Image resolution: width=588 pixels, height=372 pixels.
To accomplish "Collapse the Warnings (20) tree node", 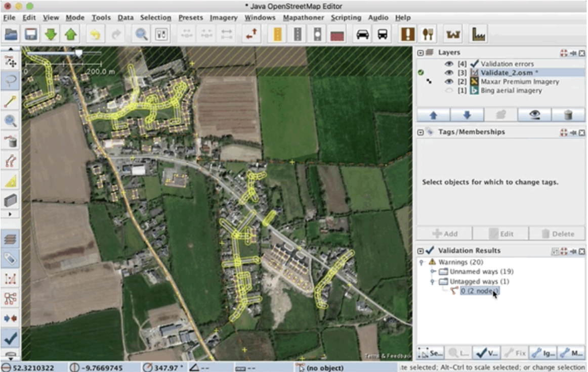I will tap(422, 262).
